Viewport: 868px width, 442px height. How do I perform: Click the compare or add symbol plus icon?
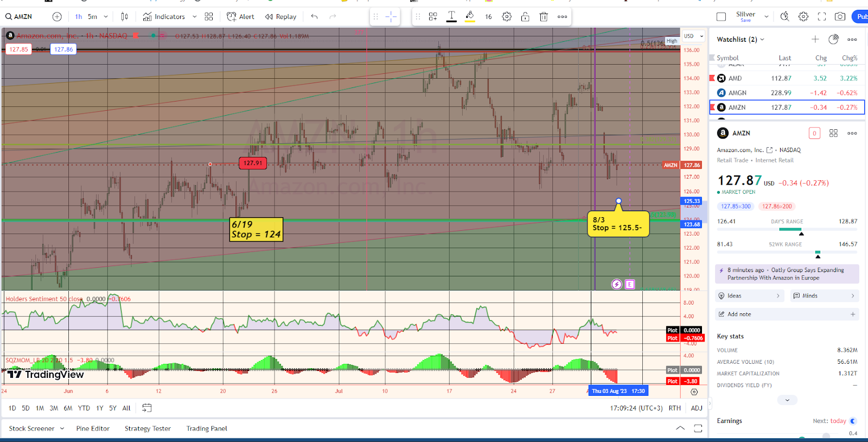[x=57, y=17]
